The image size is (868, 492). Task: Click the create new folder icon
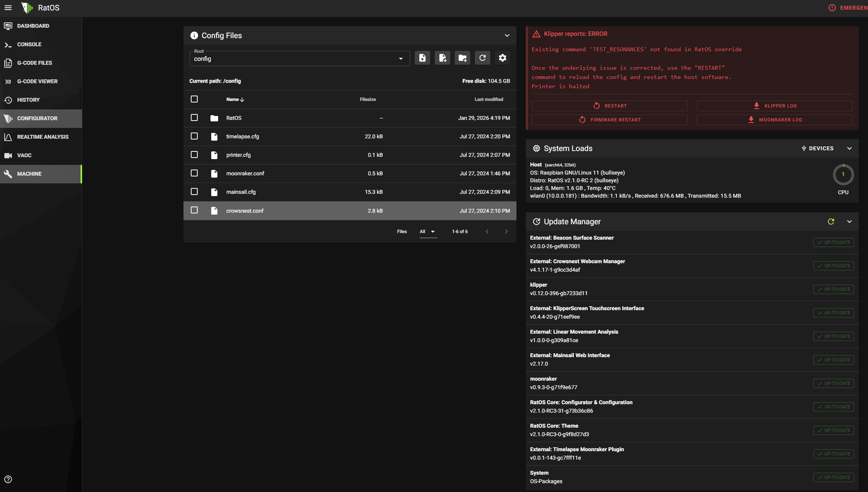[463, 58]
